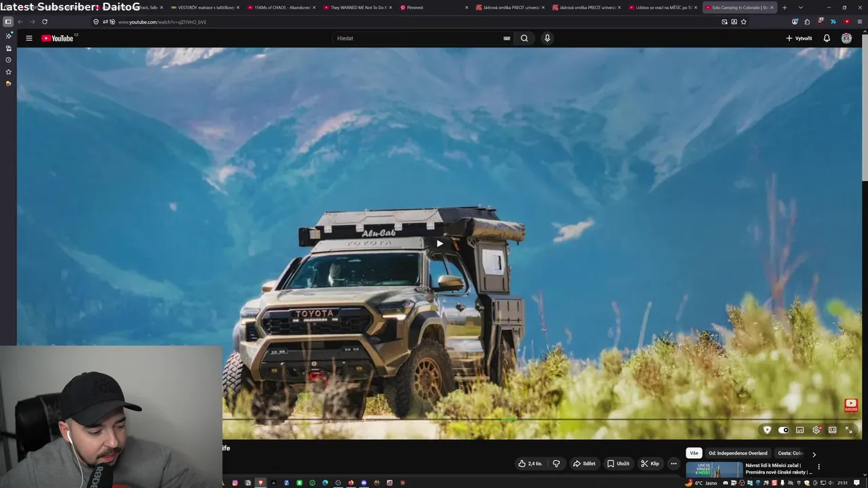Open options for Návrat lidí k Měsíci video
868x488 pixels.
818,467
